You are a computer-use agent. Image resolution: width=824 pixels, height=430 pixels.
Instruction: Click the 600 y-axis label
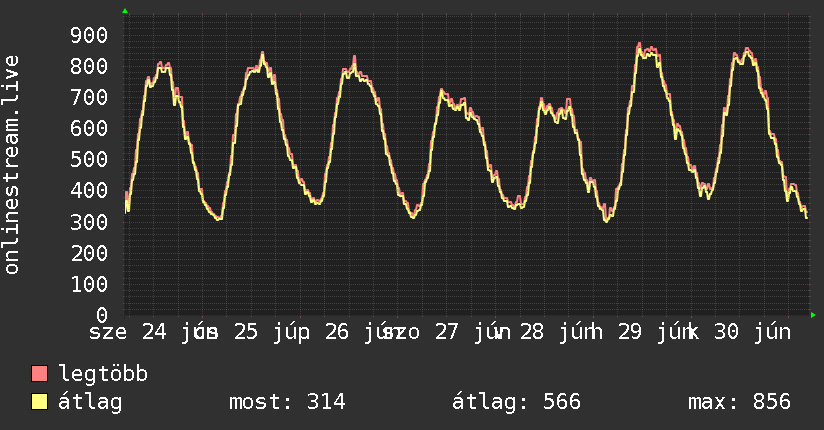tap(89, 129)
